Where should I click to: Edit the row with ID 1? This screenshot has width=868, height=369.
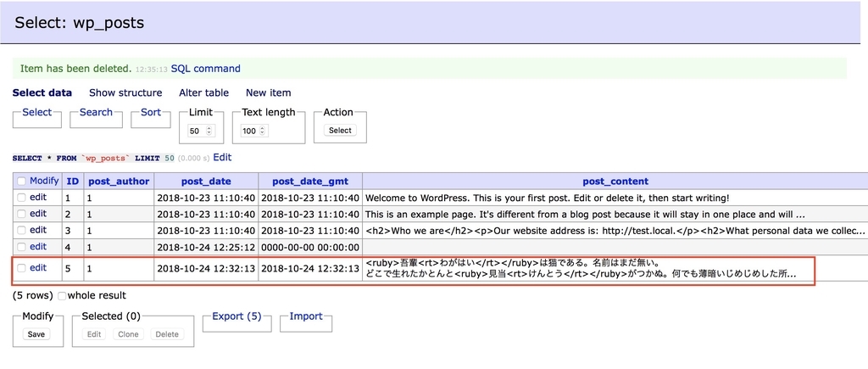click(38, 198)
